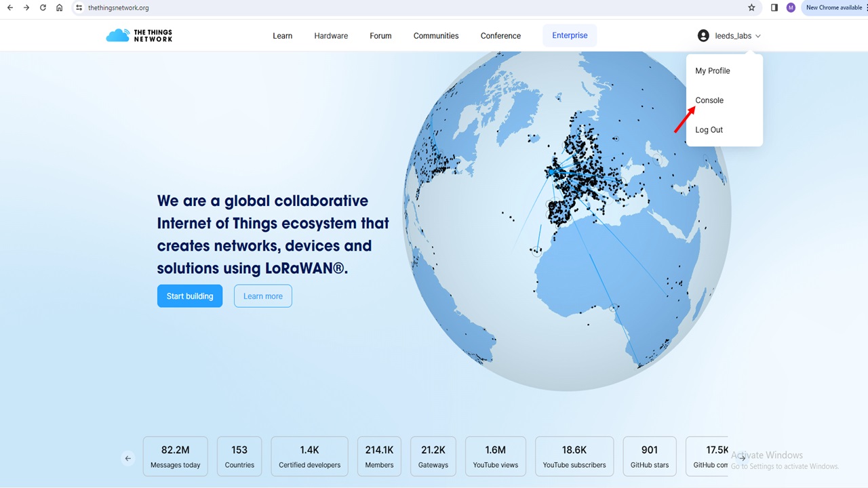Click the 1.6M YouTube views card
Image resolution: width=868 pixels, height=488 pixels.
click(496, 456)
